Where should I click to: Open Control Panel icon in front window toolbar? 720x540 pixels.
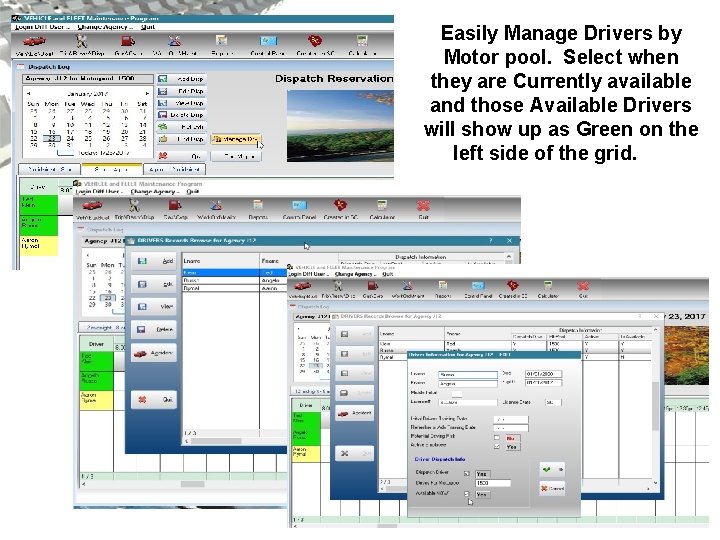478,287
